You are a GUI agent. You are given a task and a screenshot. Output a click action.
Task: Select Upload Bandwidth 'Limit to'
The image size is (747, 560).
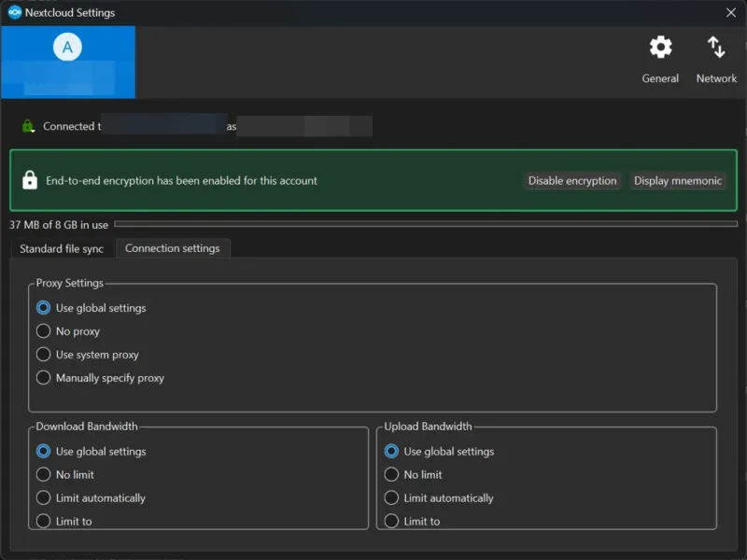tap(412, 522)
